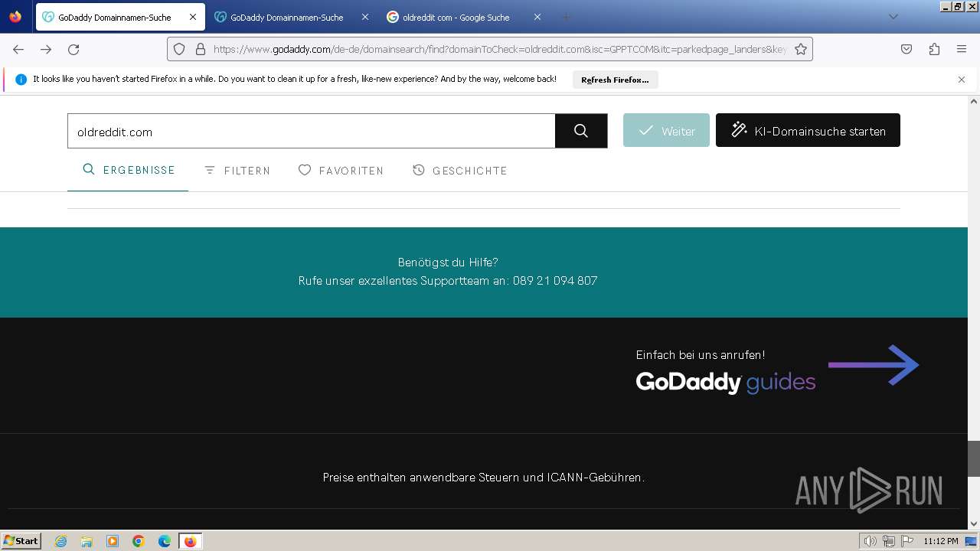
Task: Click the address bar URL field
Action: tap(499, 49)
